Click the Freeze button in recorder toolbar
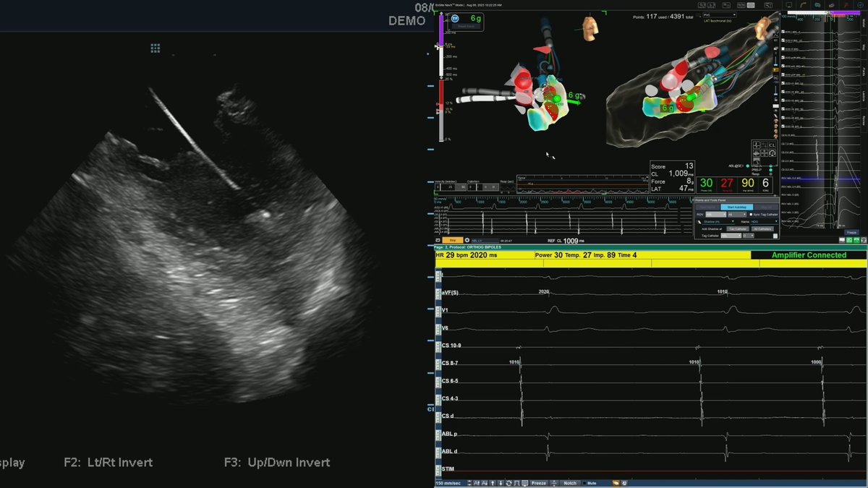Screen dimensions: 868x488 coord(539,483)
